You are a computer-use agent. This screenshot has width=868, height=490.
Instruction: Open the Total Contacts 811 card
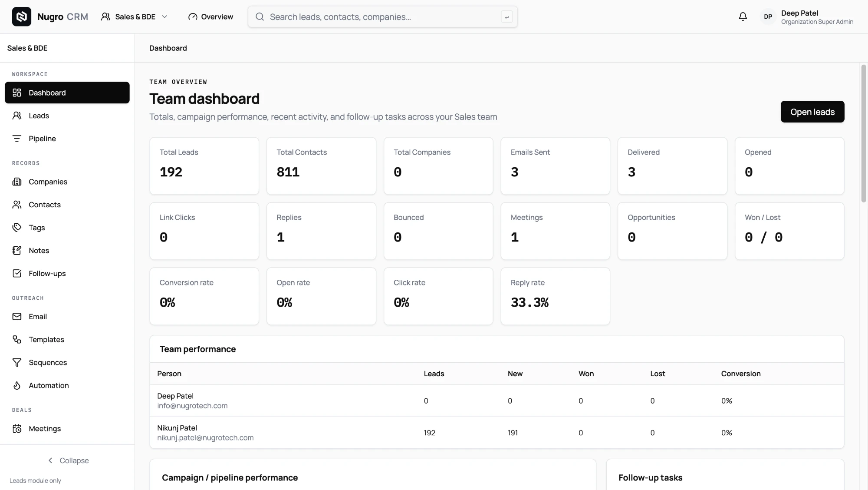[321, 166]
